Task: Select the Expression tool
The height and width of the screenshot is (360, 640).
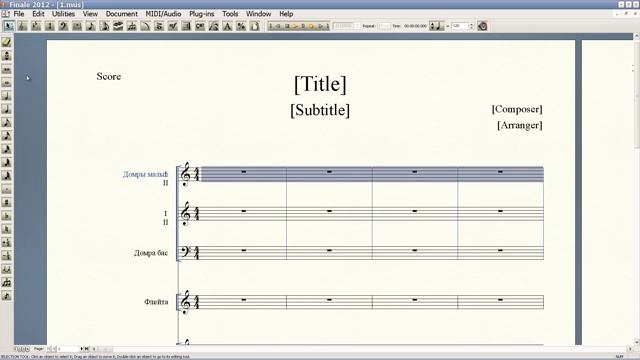Action: coord(173,26)
